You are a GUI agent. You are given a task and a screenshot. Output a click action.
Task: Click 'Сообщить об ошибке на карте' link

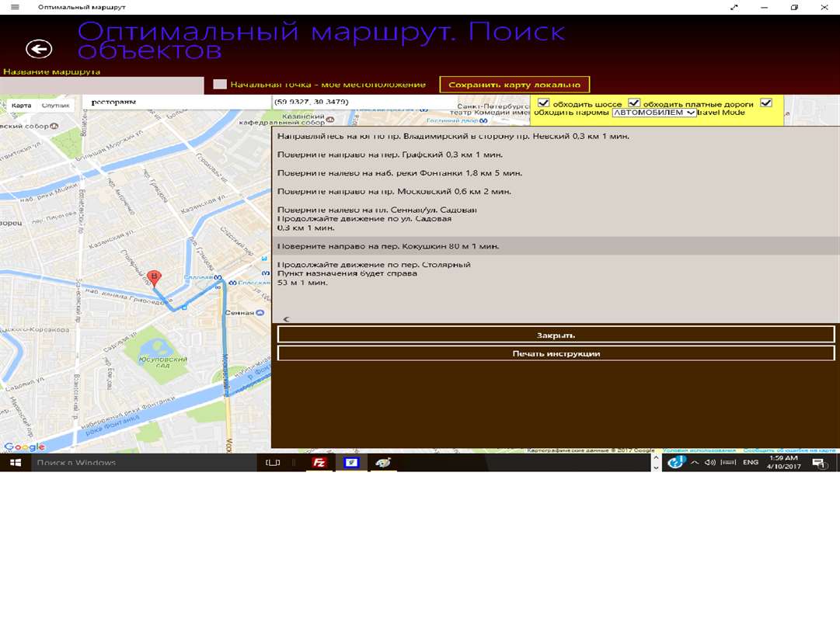789,450
